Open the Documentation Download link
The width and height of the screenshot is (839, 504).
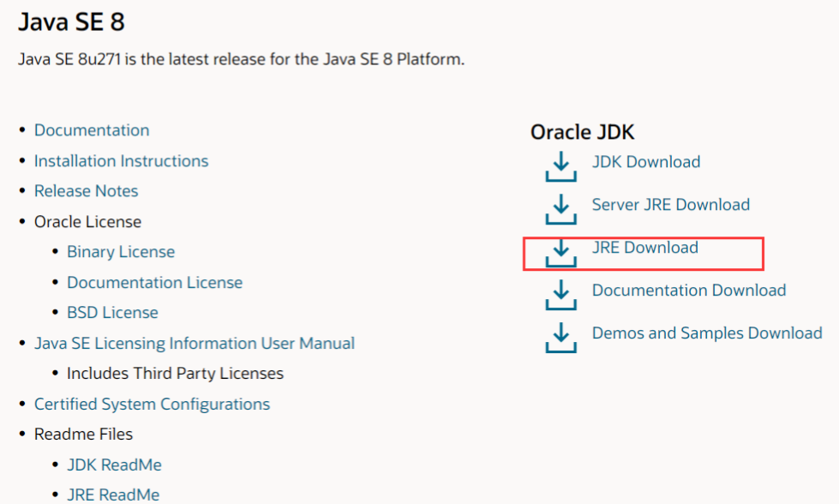pyautogui.click(x=689, y=290)
